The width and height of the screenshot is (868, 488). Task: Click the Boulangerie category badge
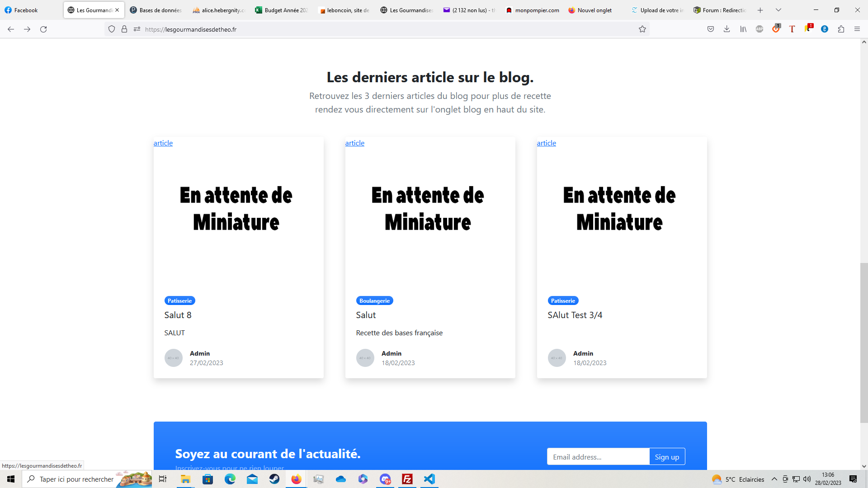tap(374, 301)
